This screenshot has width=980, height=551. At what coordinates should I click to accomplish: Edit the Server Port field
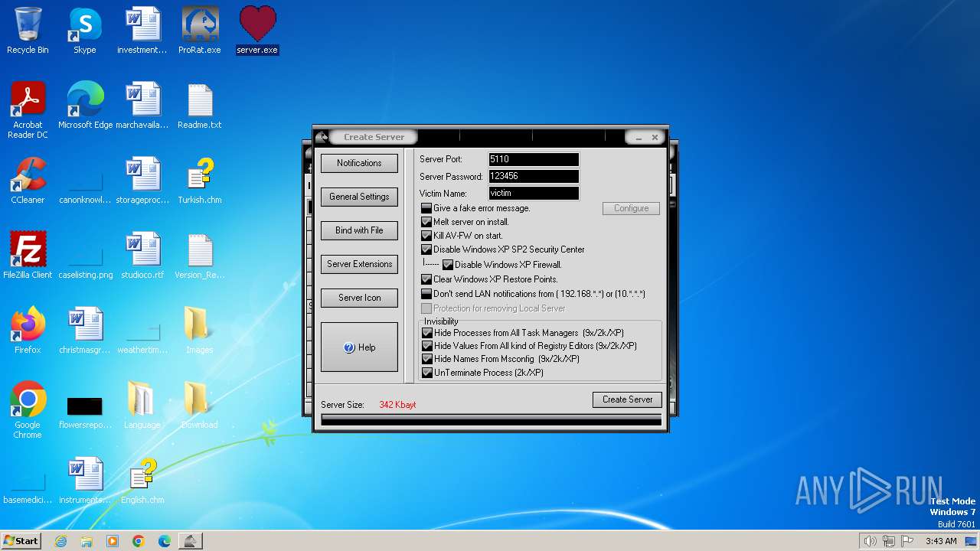click(x=534, y=159)
